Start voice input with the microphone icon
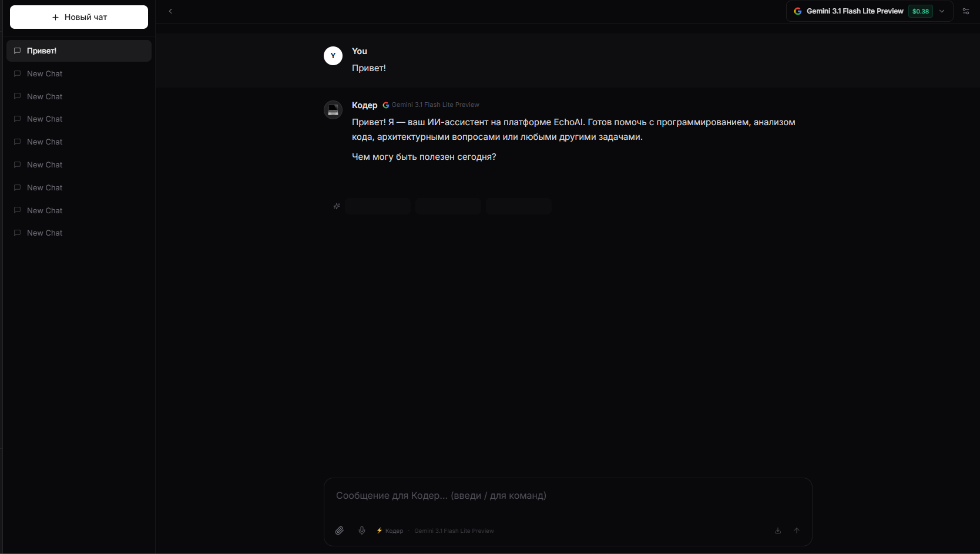 (362, 531)
